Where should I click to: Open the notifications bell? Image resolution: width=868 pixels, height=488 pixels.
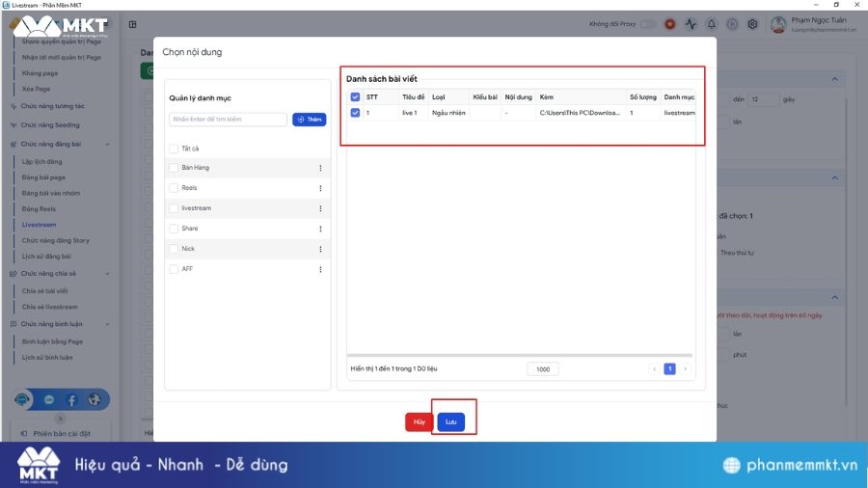[712, 24]
